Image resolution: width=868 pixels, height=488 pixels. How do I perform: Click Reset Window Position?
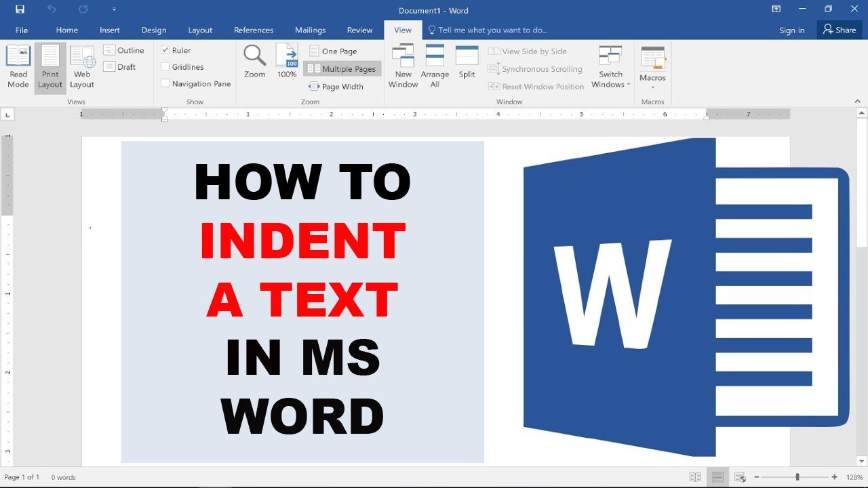pyautogui.click(x=536, y=86)
